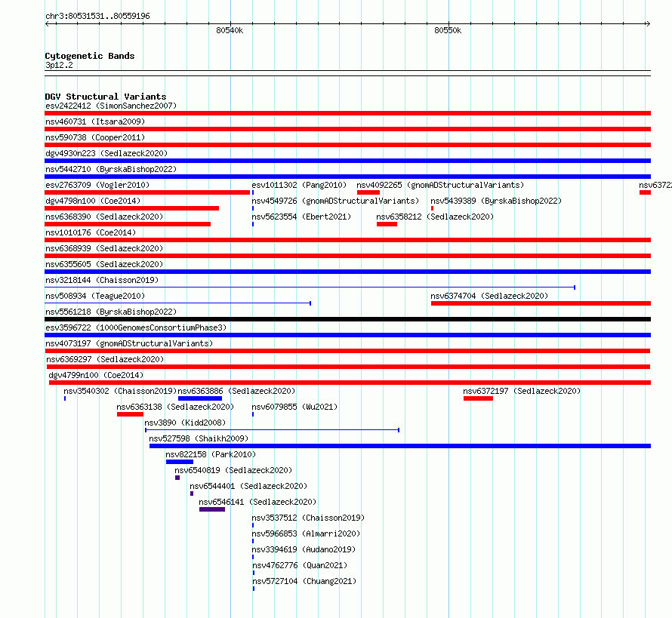Select nsv508934 (Teague2010) label
Screen dimensions: 672x618
95,296
